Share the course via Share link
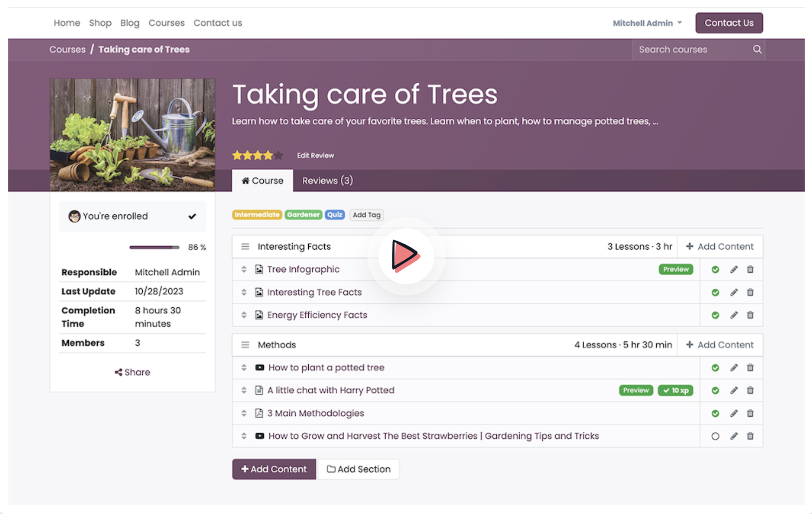This screenshot has width=812, height=514. 132,372
